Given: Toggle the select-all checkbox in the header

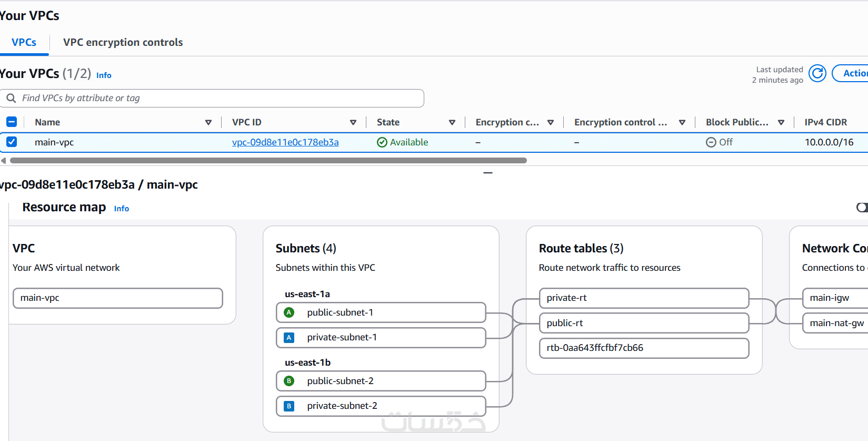Looking at the screenshot, I should tap(12, 122).
